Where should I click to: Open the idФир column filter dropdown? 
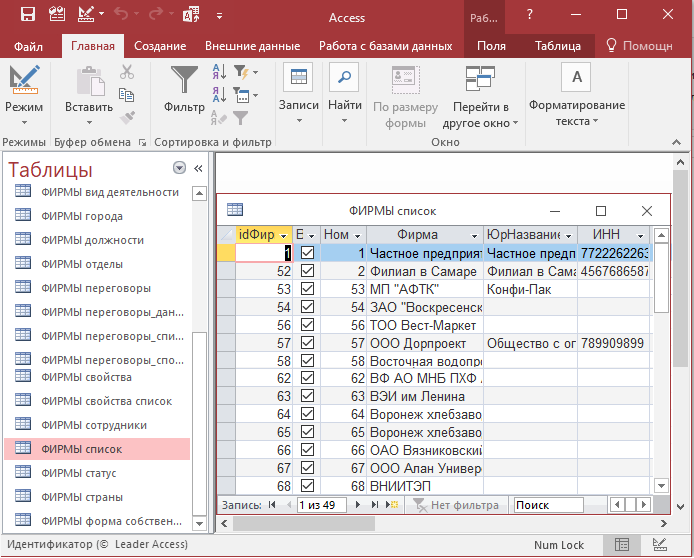click(284, 235)
